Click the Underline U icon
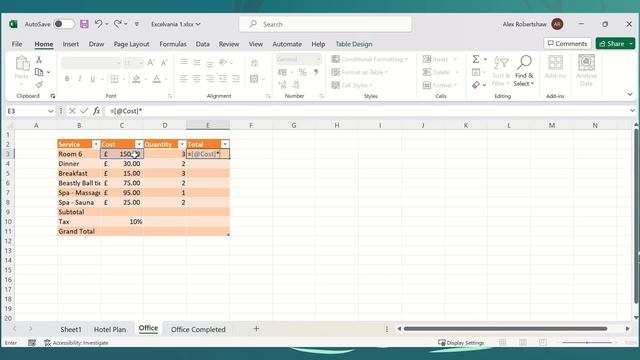This screenshot has height=360, width=640. (x=93, y=79)
